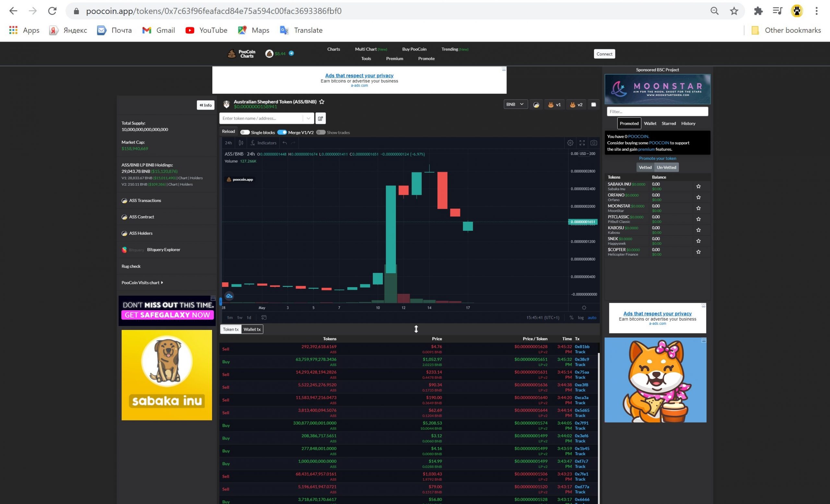
Task: Toggle Merge V1/V2 switch
Action: click(x=282, y=132)
